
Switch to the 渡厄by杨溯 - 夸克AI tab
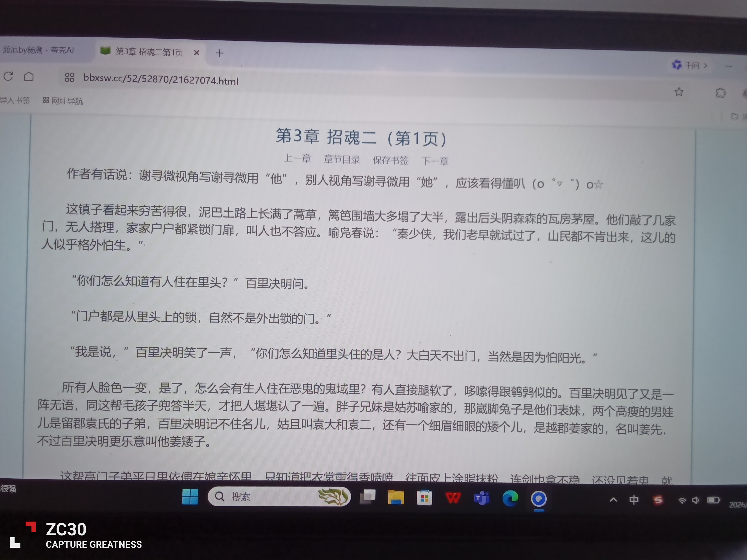38,50
